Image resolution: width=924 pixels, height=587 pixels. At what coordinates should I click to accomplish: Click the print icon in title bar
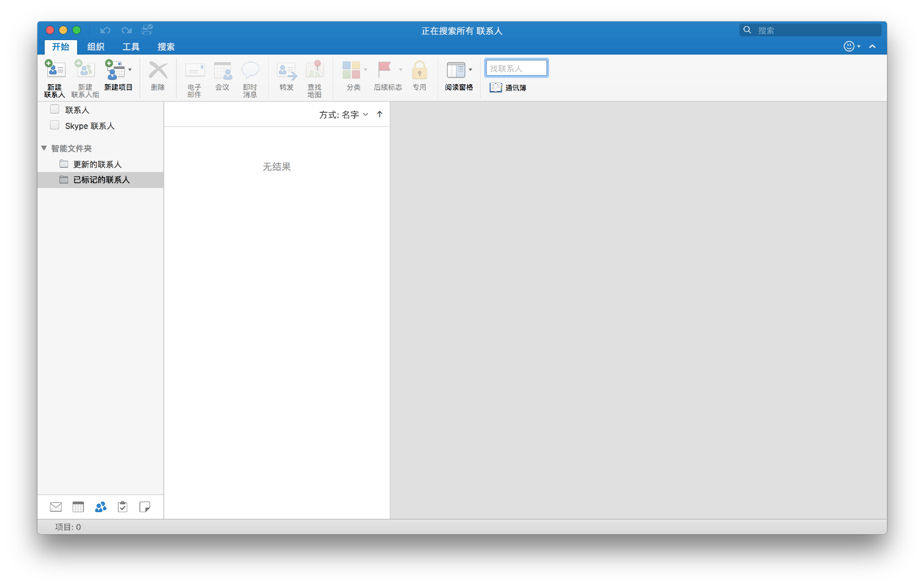pyautogui.click(x=147, y=30)
